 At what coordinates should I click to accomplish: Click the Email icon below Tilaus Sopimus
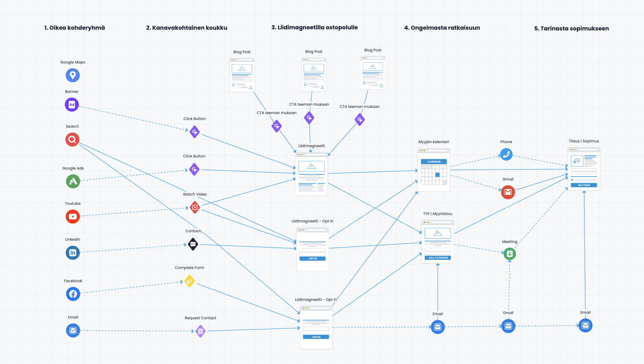point(586,325)
